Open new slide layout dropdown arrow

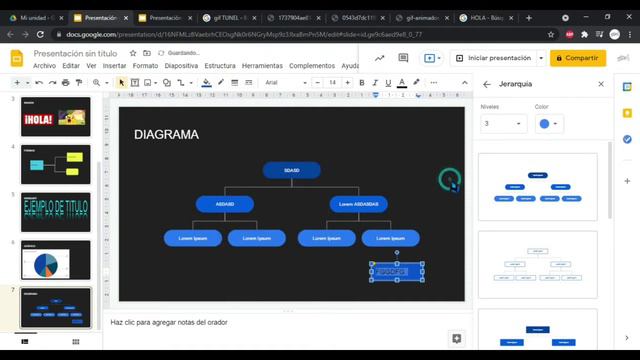pos(27,83)
